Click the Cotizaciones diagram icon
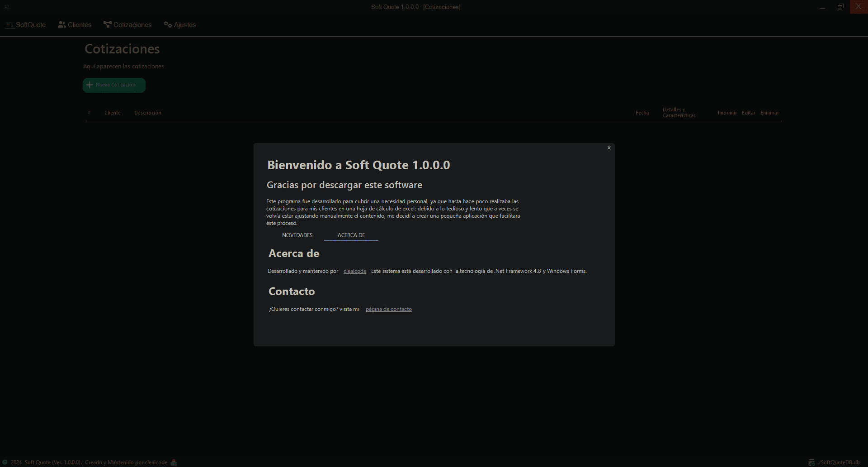This screenshot has height=467, width=868. pos(108,24)
